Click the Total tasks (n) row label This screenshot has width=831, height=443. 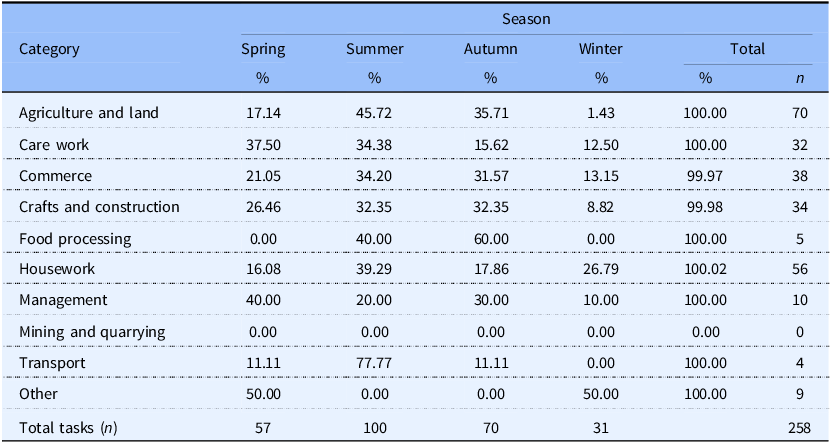click(68, 427)
